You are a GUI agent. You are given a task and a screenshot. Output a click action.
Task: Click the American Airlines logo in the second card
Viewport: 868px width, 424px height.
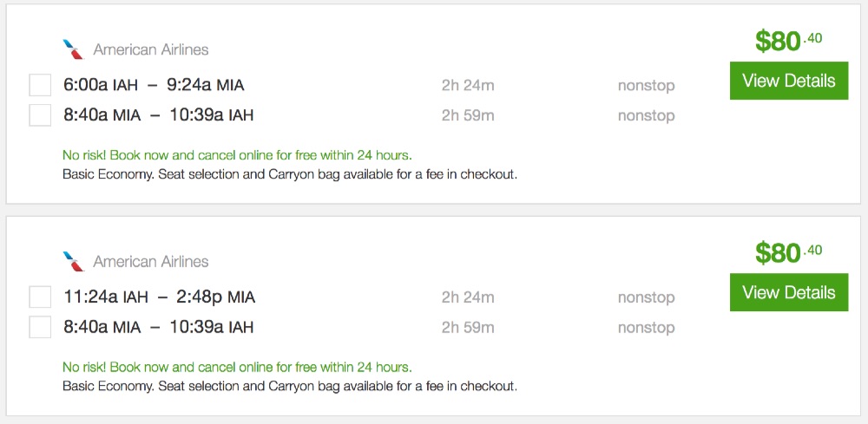pos(73,261)
